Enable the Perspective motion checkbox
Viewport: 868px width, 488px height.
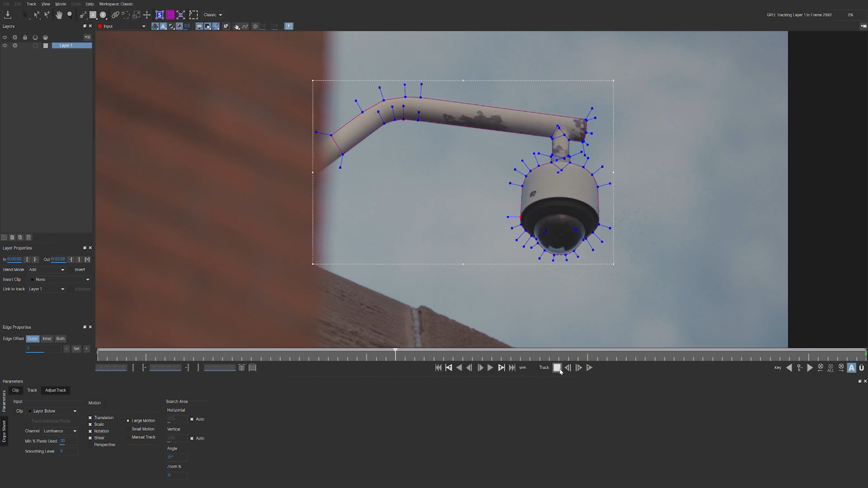coord(90,445)
